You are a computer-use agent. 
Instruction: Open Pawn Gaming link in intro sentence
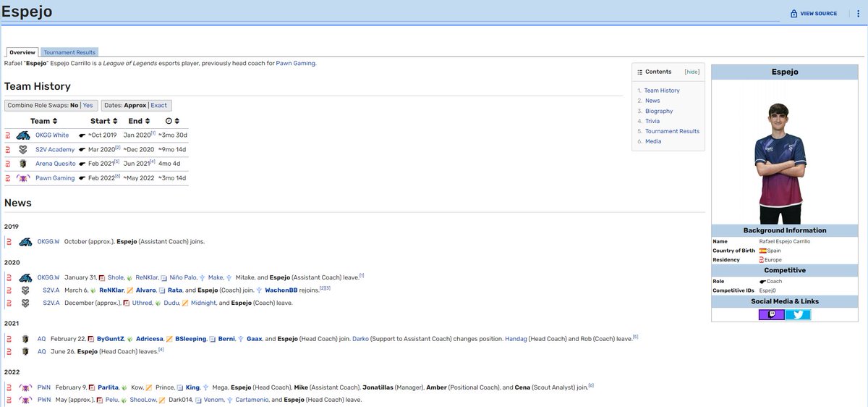[296, 63]
